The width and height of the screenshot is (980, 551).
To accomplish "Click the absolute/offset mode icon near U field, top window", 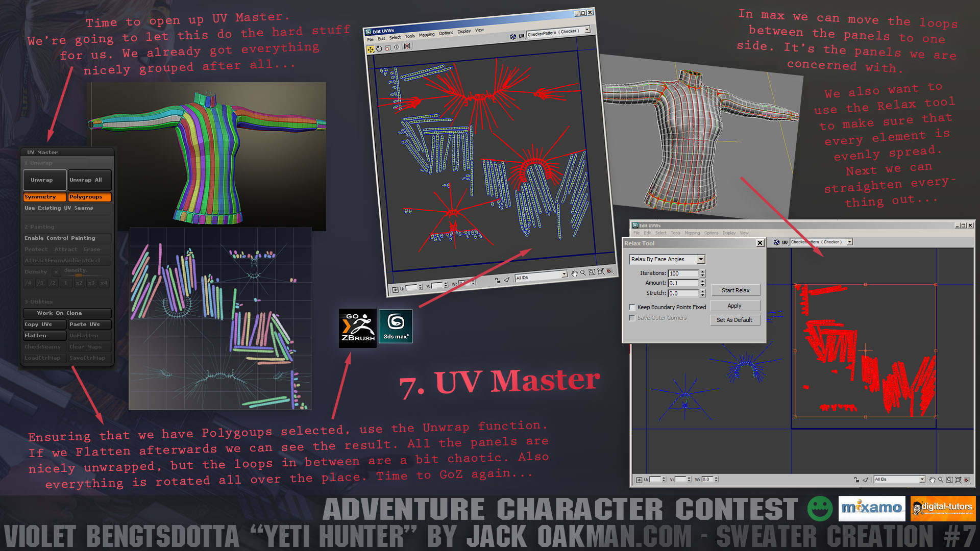I will click(395, 290).
